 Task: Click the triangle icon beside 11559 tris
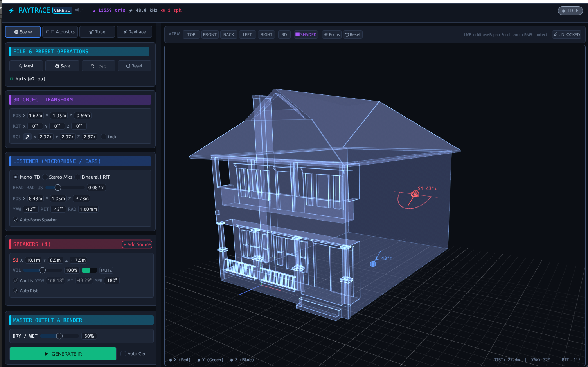point(94,11)
